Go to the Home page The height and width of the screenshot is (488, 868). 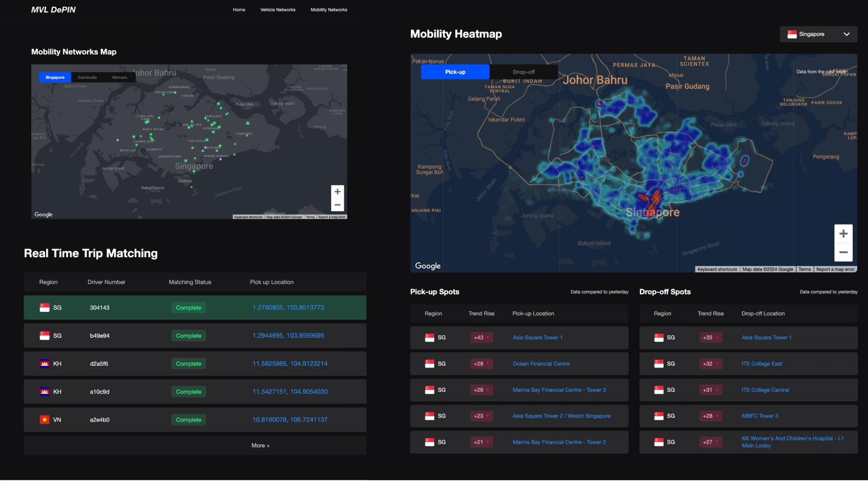(239, 10)
